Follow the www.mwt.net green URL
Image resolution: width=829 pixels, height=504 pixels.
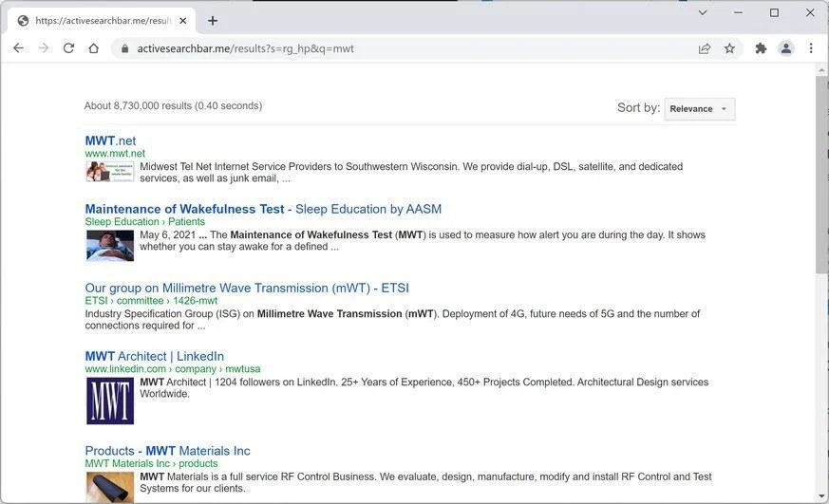pyautogui.click(x=115, y=153)
